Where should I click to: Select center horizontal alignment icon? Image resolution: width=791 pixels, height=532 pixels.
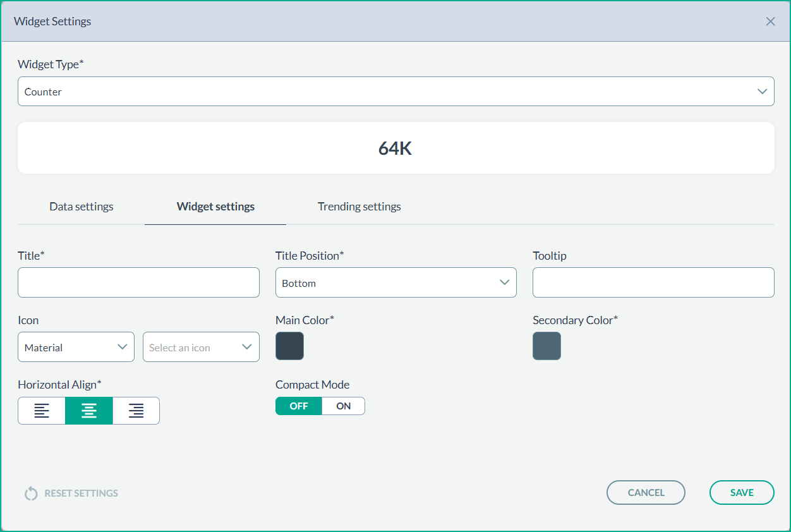(89, 411)
